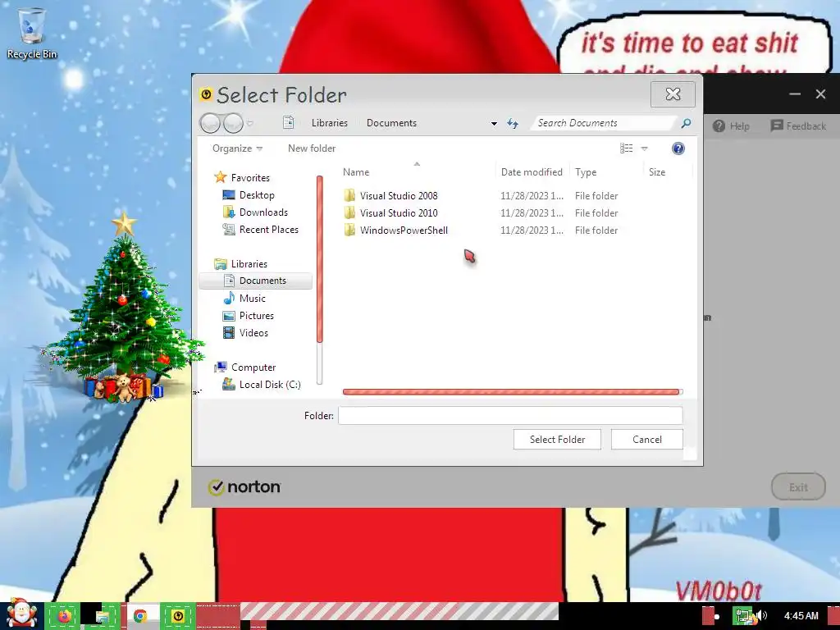Viewport: 840px width, 630px height.
Task: Click Feedback in the Norton window
Action: [x=798, y=126]
